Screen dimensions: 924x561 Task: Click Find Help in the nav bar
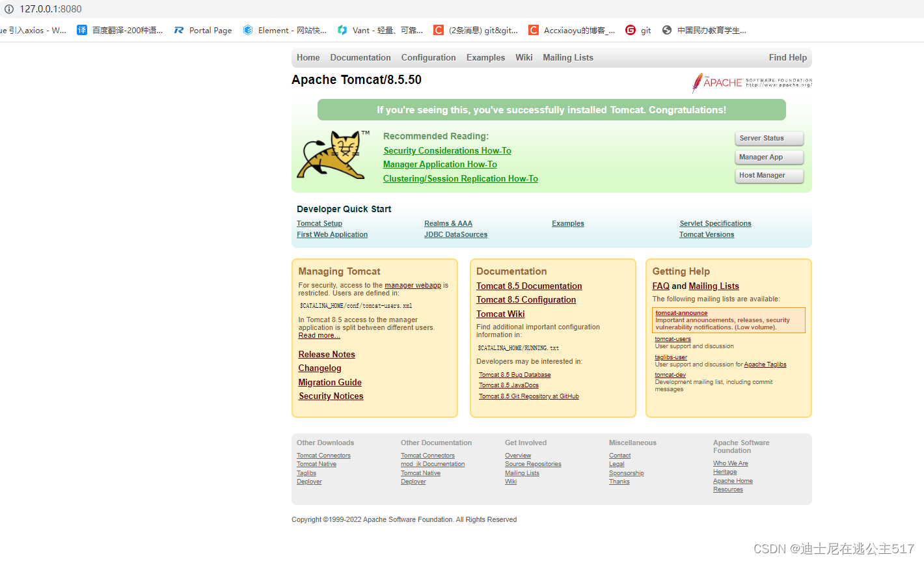(x=787, y=57)
